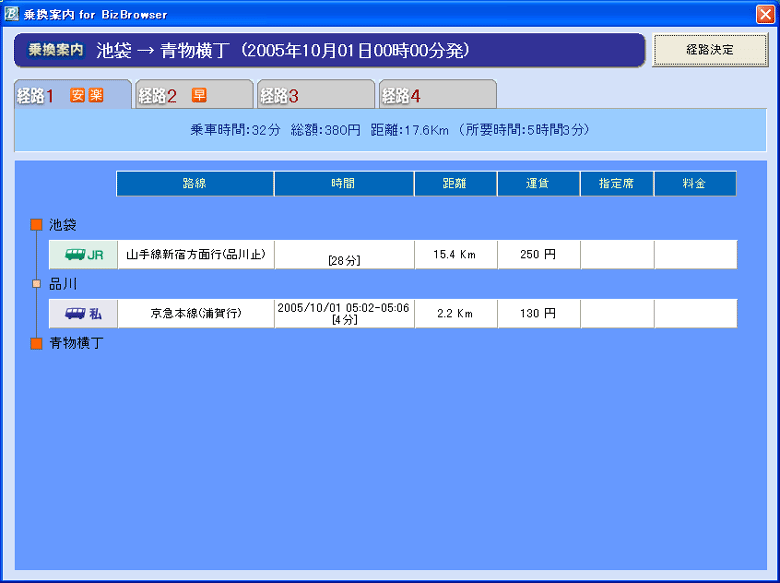Click the 楽 badge on 経路1

point(96,95)
